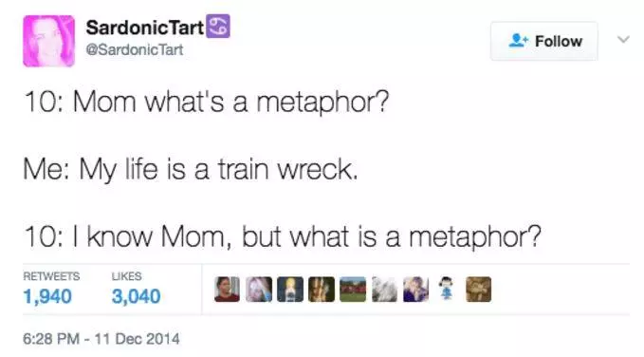
Task: Open liker avatar with dark golden streaks
Action: 322,290
